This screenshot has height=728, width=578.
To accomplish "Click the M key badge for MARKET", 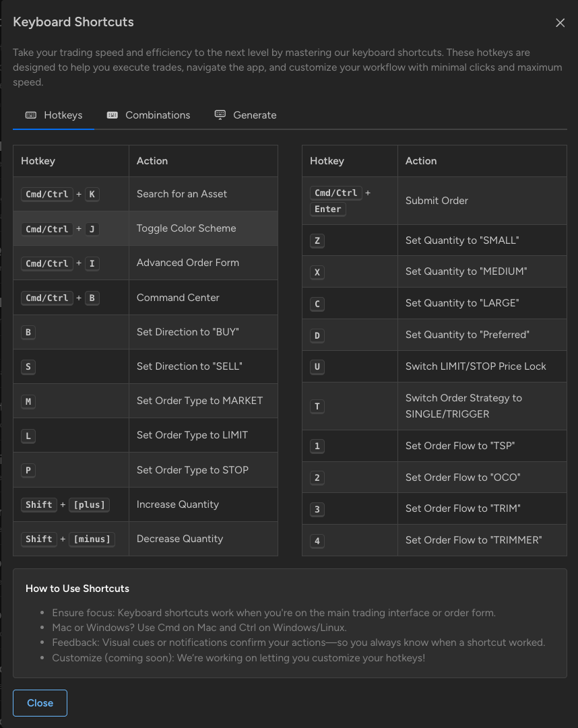I will pos(28,401).
